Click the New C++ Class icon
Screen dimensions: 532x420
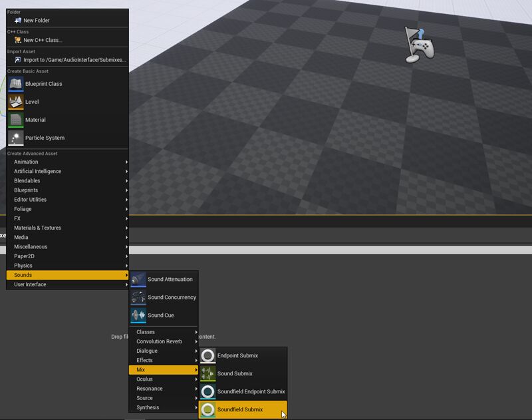click(17, 41)
